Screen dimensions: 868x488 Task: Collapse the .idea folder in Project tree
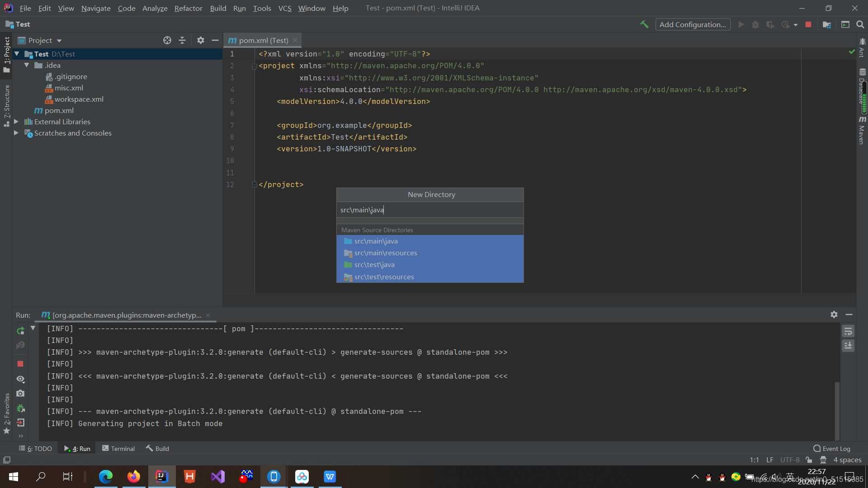[27, 65]
